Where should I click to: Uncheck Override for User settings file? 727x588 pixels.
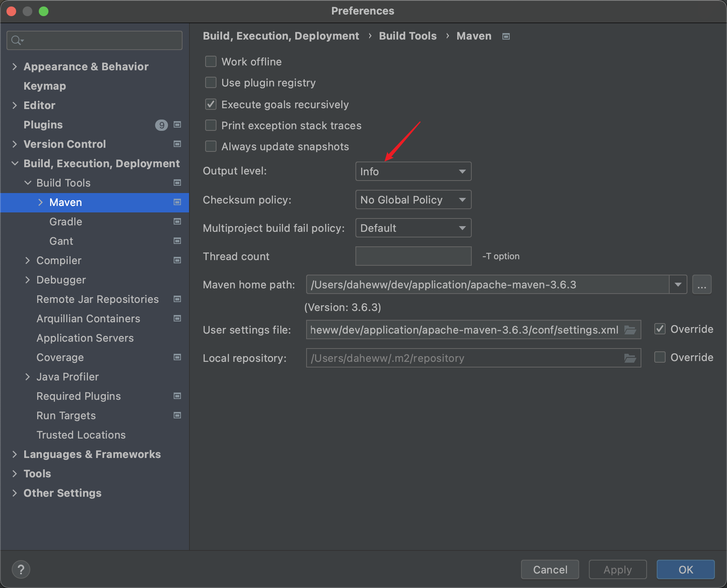[660, 329]
